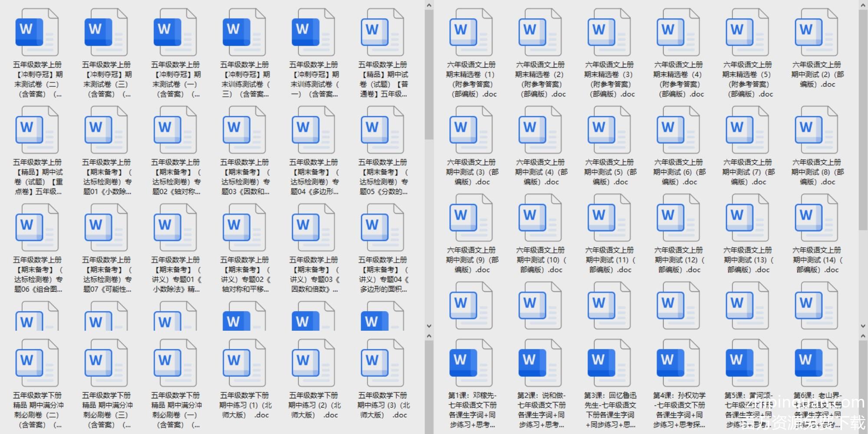Click the file name 六年级语文上册 期中测试 (6)

[x=679, y=172]
